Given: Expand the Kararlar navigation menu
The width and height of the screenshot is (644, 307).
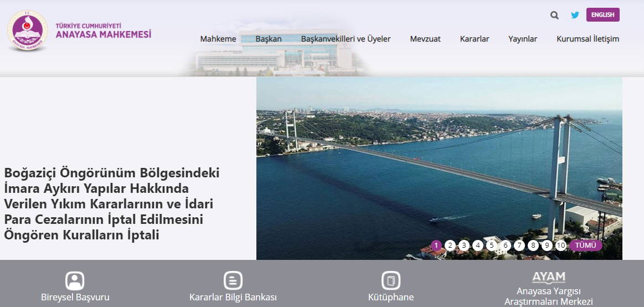Looking at the screenshot, I should [x=474, y=39].
